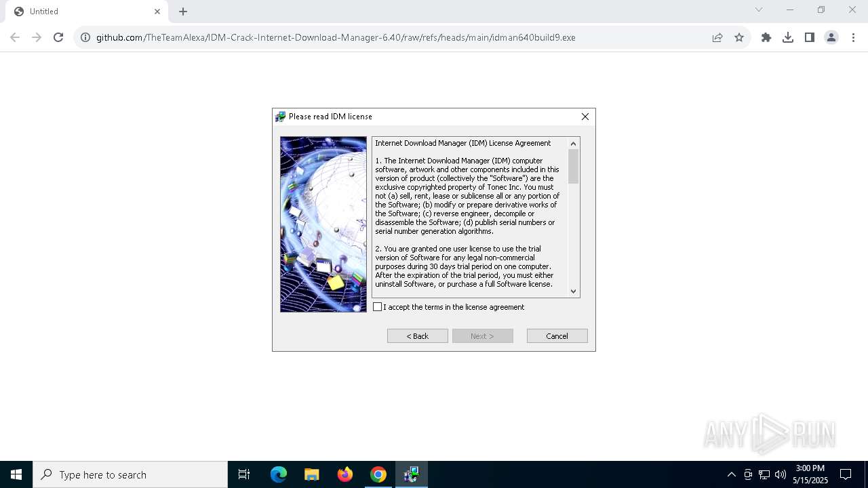This screenshot has width=868, height=488.
Task: Open tab search dropdown chevron
Action: tap(759, 9)
